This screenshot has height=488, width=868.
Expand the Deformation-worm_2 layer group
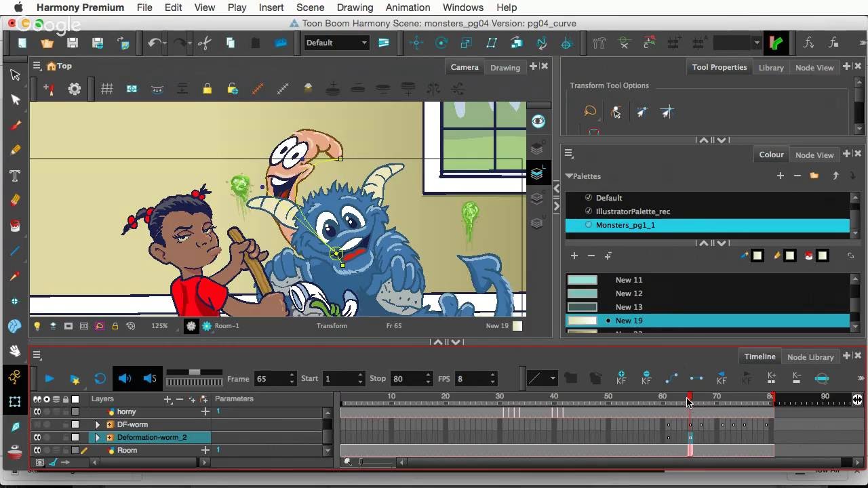(97, 438)
